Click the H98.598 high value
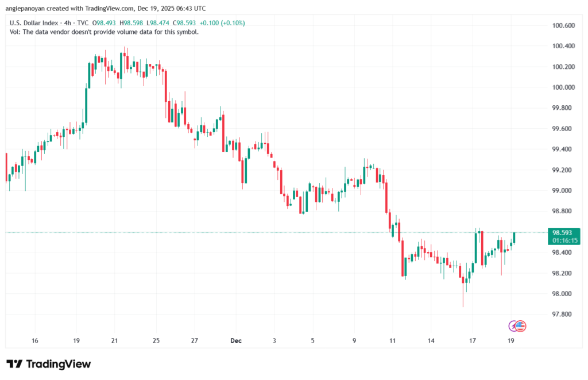588x380 pixels. [130, 23]
